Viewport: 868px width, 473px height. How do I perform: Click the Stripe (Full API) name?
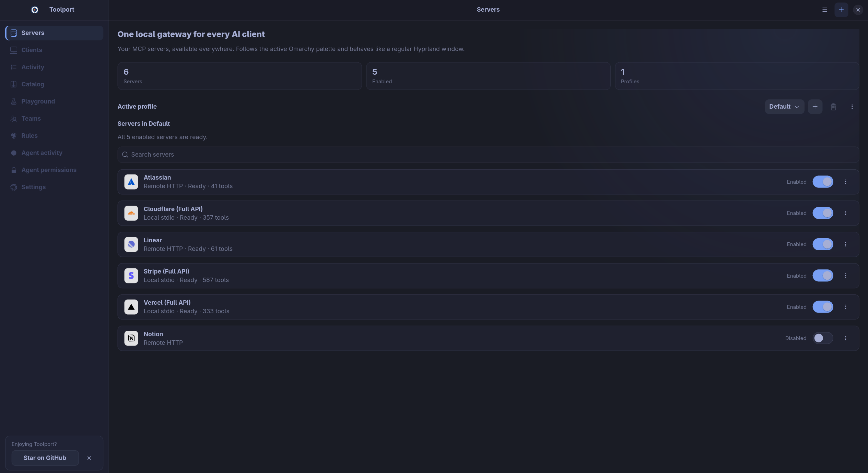pyautogui.click(x=166, y=271)
